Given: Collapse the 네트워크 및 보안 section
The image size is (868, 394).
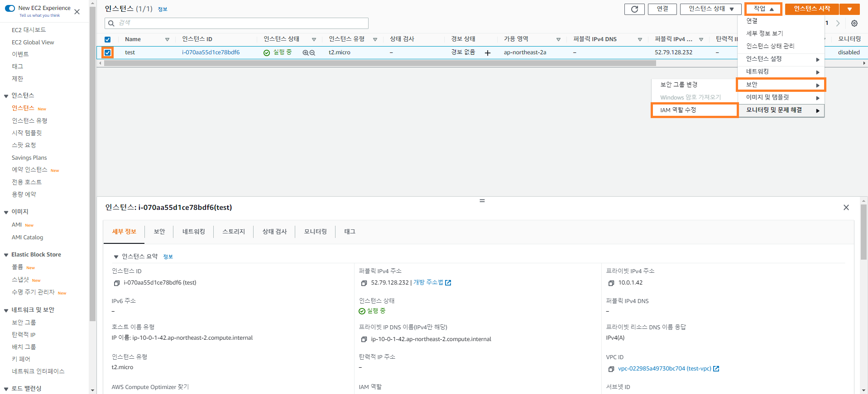Looking at the screenshot, I should [6, 310].
